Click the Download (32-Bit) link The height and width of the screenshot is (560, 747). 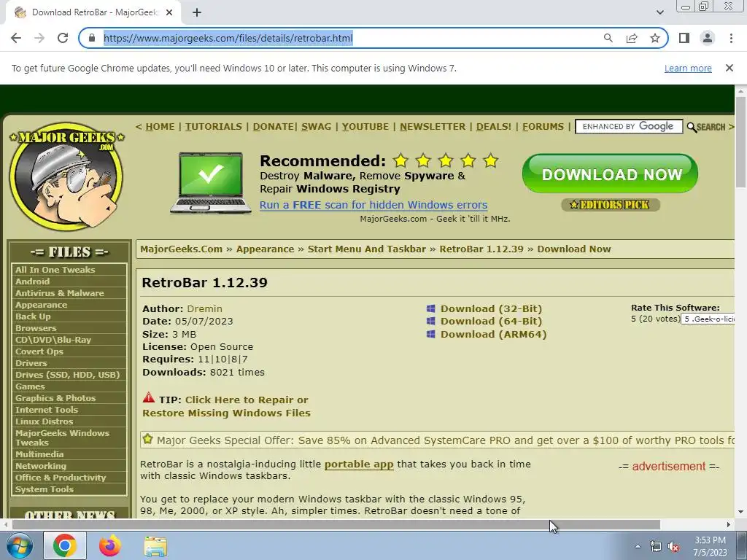click(x=491, y=308)
